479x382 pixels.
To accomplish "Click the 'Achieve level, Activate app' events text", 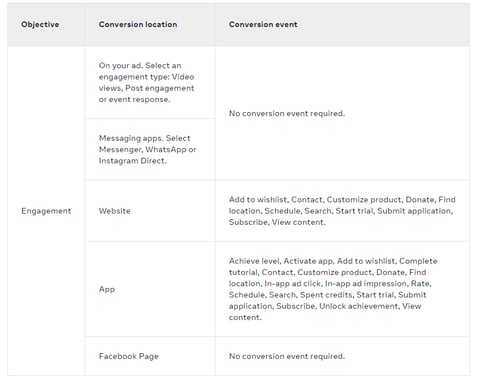I will click(333, 289).
